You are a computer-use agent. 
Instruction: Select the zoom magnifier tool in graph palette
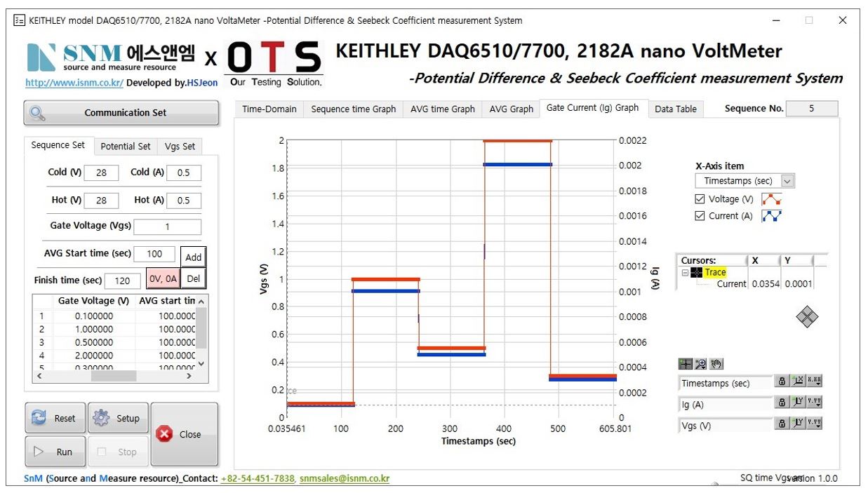pyautogui.click(x=700, y=364)
